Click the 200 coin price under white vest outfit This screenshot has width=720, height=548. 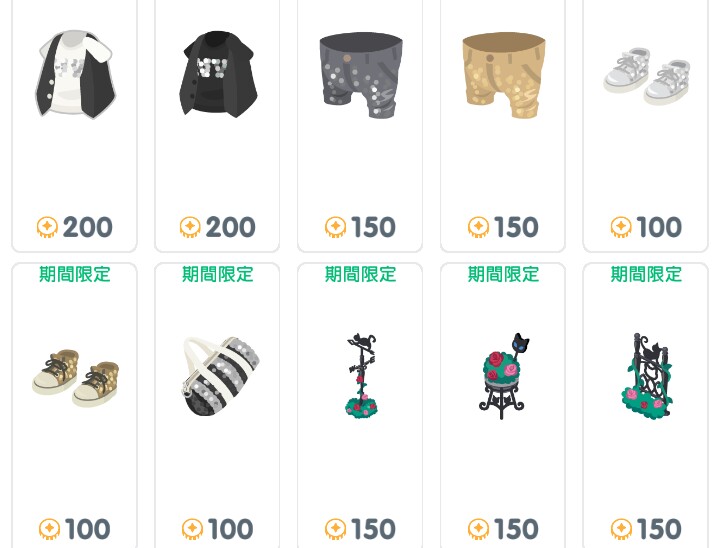[x=87, y=227]
